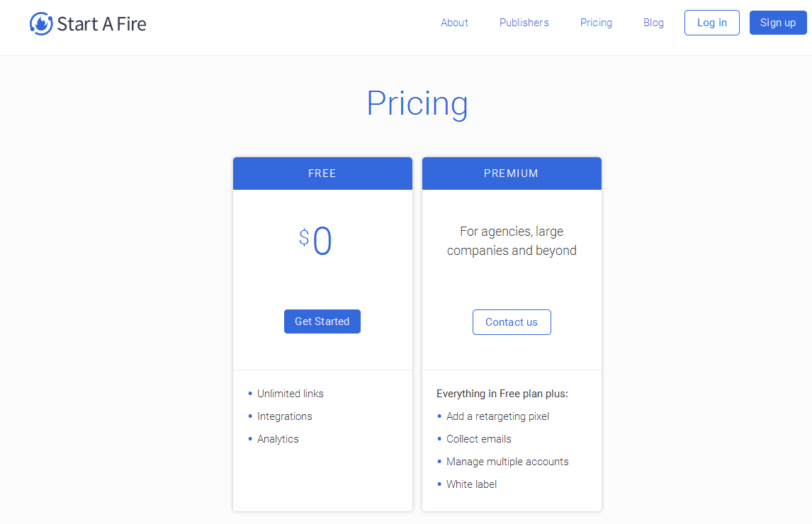Select the FREE plan header bar

coord(322,173)
